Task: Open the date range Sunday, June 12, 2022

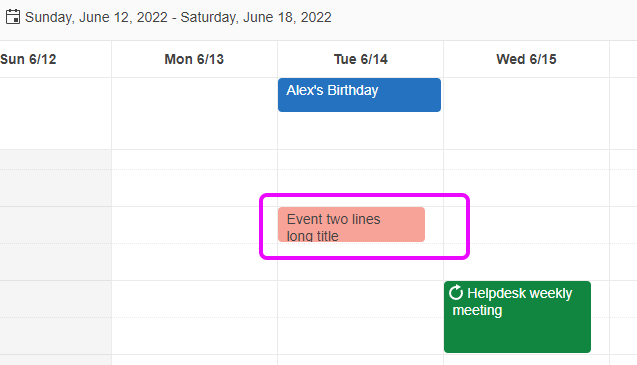Action: click(x=178, y=17)
